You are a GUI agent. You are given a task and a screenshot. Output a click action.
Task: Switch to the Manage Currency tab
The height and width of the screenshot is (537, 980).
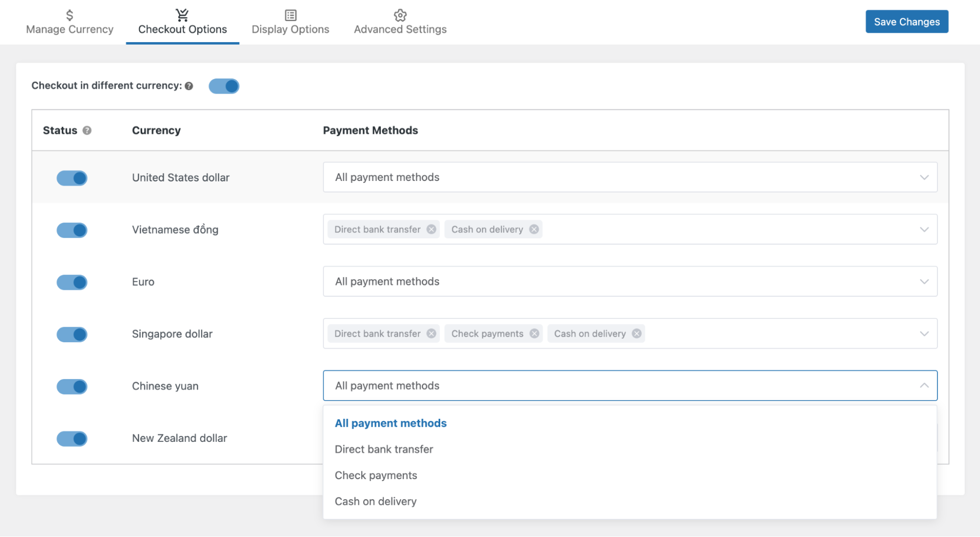(69, 29)
